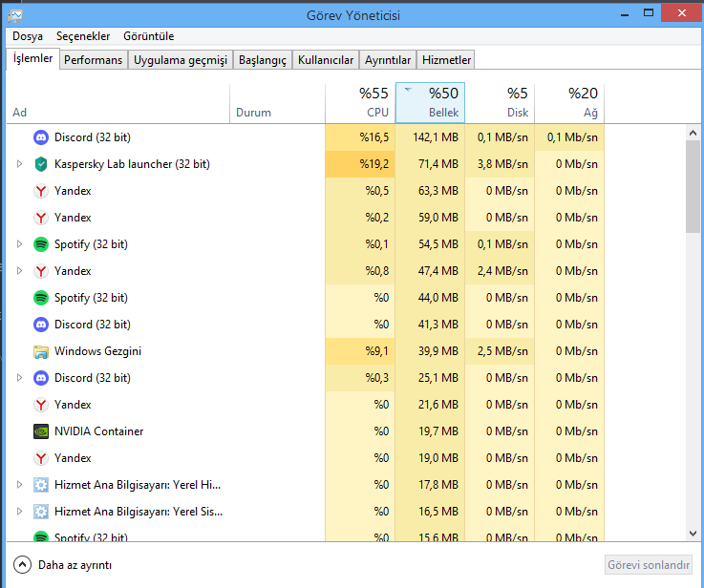Switch to the Ayrıntılar tab
Viewport: 704px width, 588px height.
coord(388,60)
